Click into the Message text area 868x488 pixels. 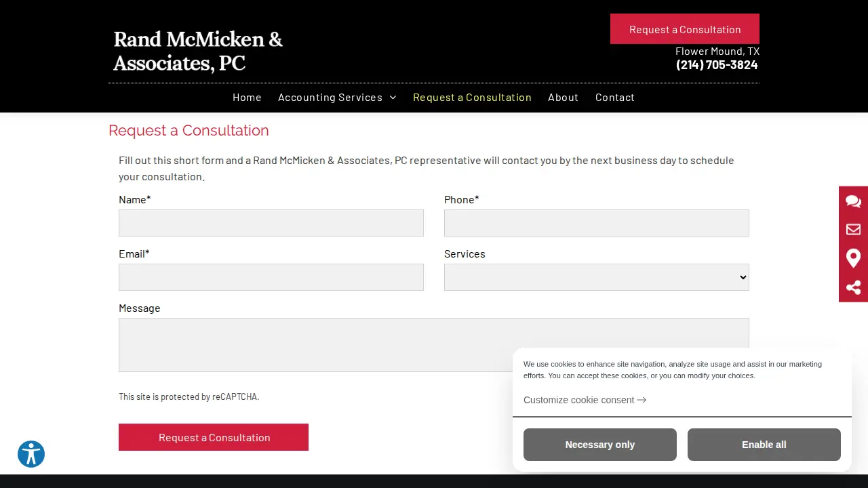click(x=434, y=345)
